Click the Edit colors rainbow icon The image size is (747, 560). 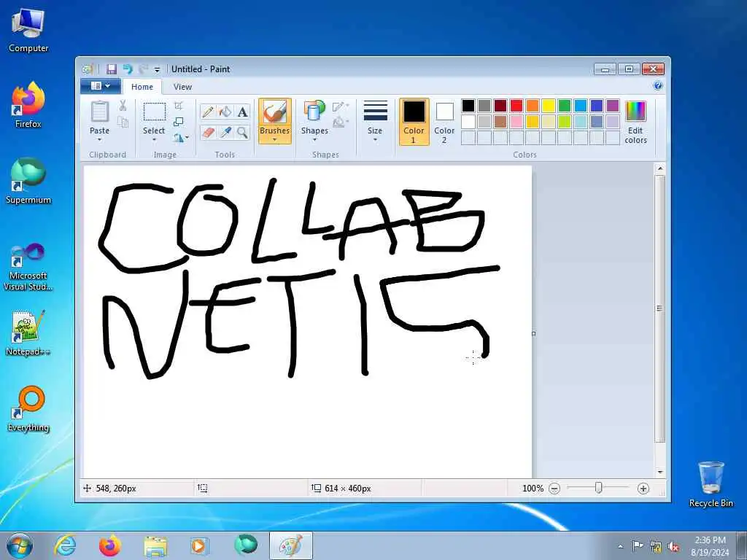click(635, 111)
